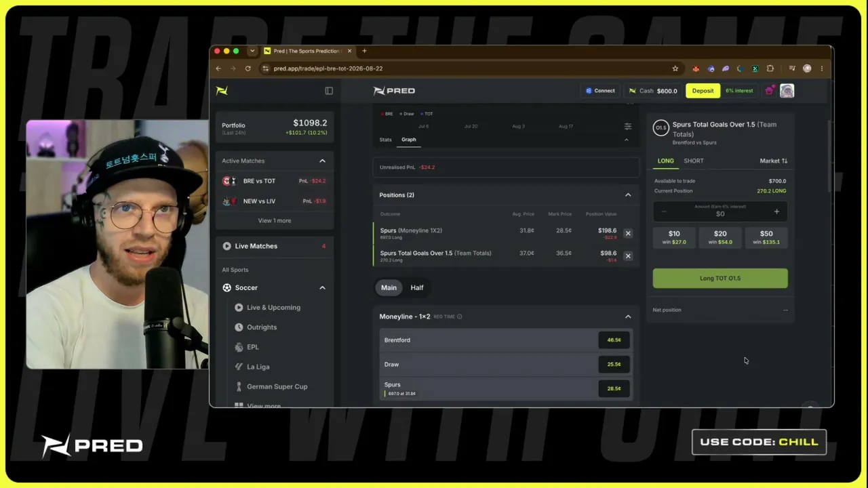The height and width of the screenshot is (488, 868).
Task: Click the BRE vs TOT team crests
Action: click(229, 181)
